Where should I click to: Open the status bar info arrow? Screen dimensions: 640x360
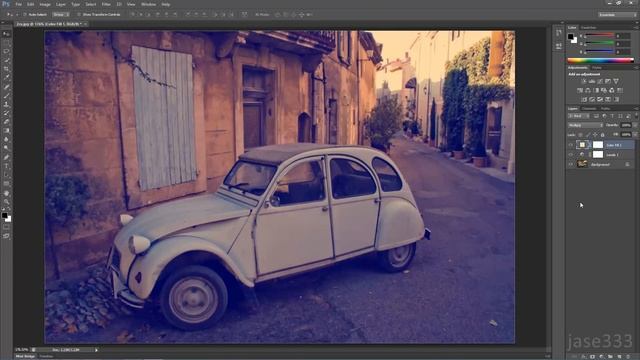tap(96, 350)
